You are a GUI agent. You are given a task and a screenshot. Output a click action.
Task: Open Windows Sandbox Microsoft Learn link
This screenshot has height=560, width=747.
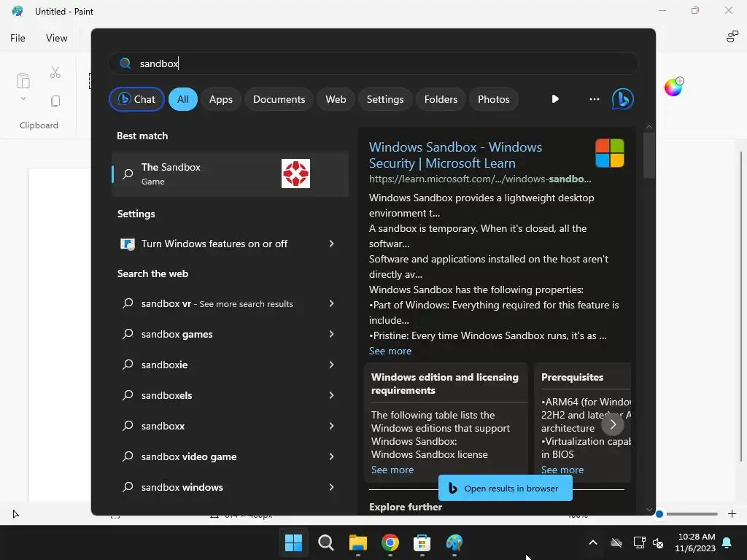point(455,155)
